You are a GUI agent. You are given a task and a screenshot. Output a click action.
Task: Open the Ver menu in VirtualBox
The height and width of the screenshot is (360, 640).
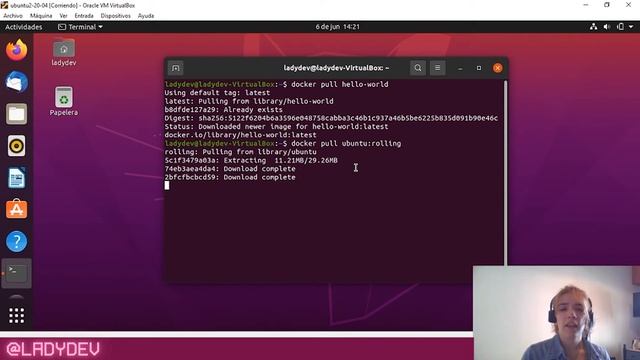(x=63, y=16)
